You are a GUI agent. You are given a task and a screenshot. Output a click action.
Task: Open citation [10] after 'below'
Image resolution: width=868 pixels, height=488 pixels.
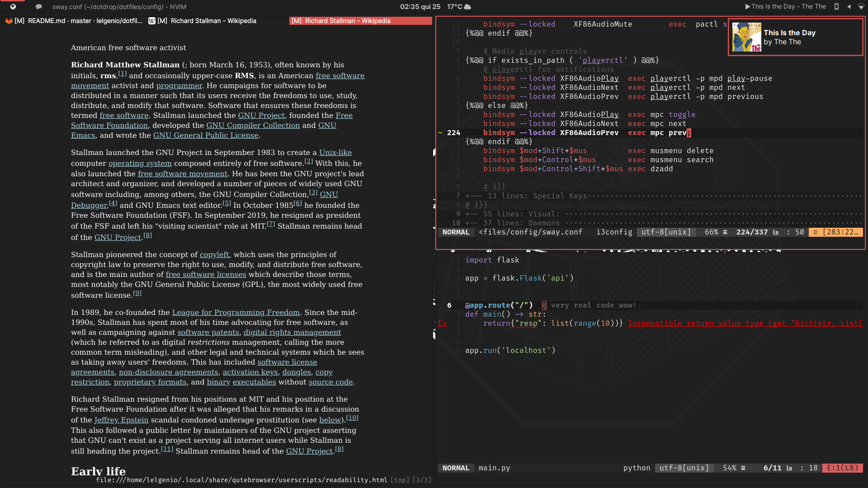tap(352, 418)
